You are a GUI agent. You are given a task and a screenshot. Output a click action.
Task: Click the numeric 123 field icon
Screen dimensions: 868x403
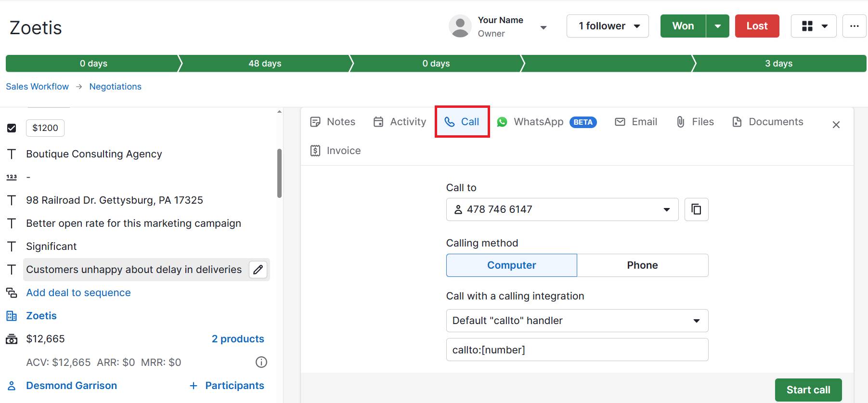[12, 177]
